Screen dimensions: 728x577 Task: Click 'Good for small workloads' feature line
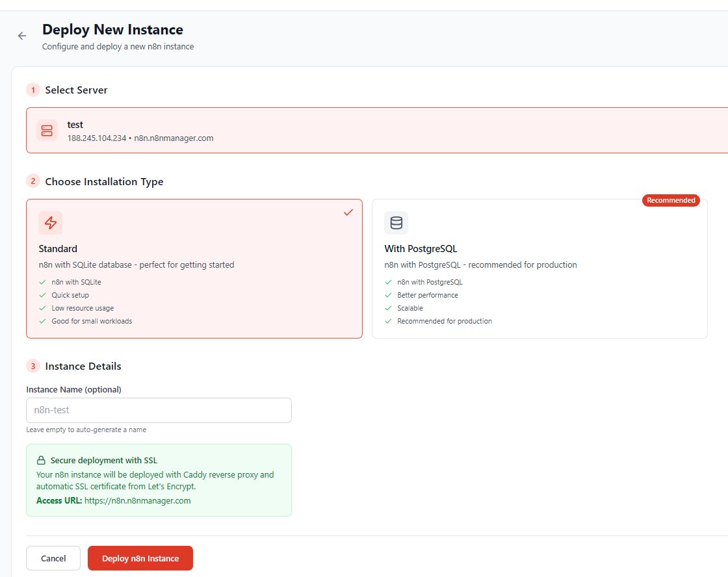tap(92, 321)
